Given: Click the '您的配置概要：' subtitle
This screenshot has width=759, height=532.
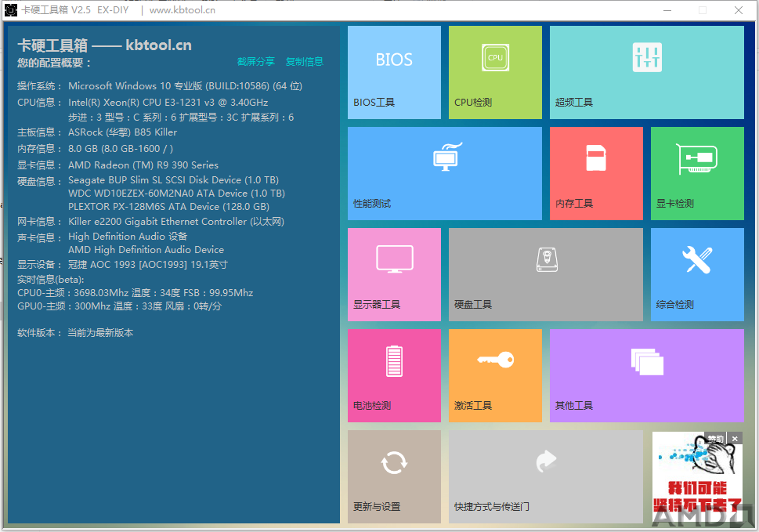Looking at the screenshot, I should [x=54, y=63].
